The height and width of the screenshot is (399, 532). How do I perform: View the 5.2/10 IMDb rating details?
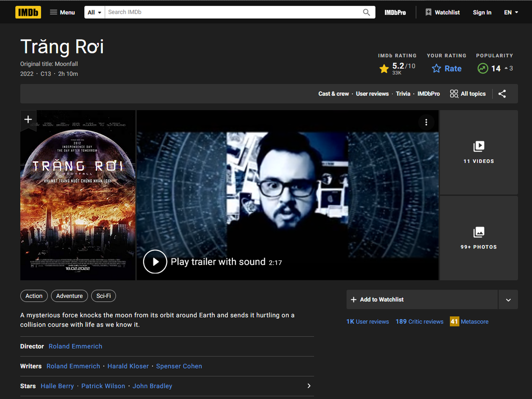click(x=397, y=68)
